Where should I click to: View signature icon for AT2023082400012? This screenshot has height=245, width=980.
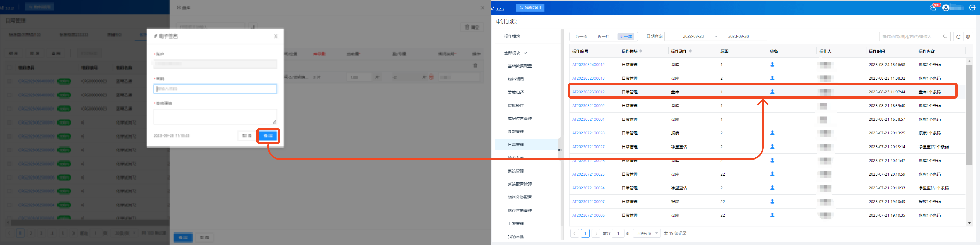(x=772, y=65)
